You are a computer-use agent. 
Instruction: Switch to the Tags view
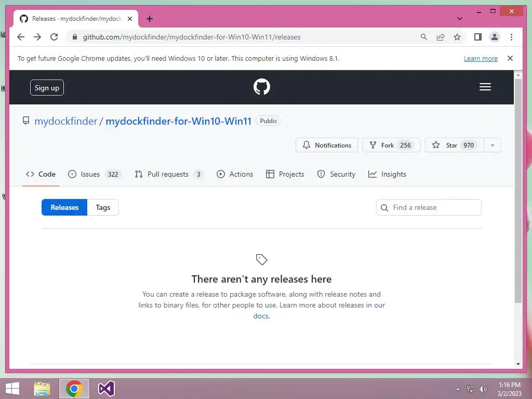click(x=103, y=207)
